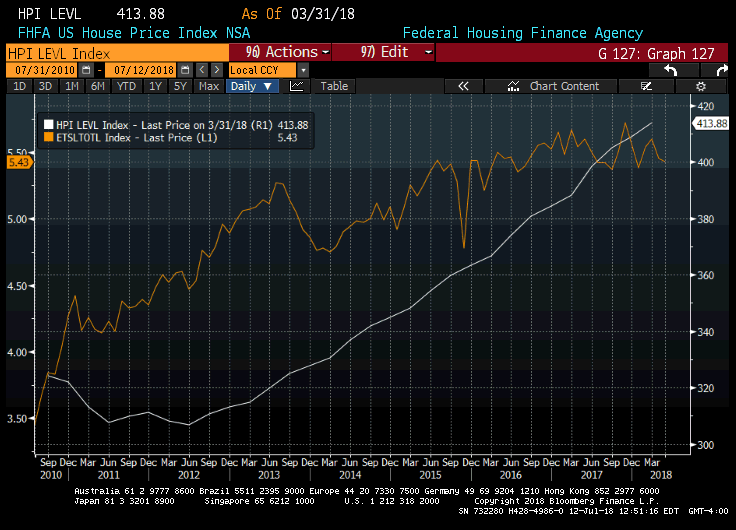Open start date calendar picker
Viewport: 736px width, 530px height.
pyautogui.click(x=86, y=70)
